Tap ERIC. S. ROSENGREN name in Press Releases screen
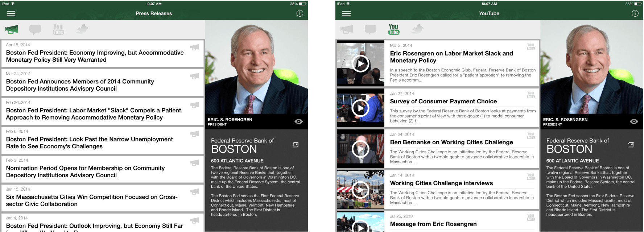The image size is (644, 232). click(230, 120)
